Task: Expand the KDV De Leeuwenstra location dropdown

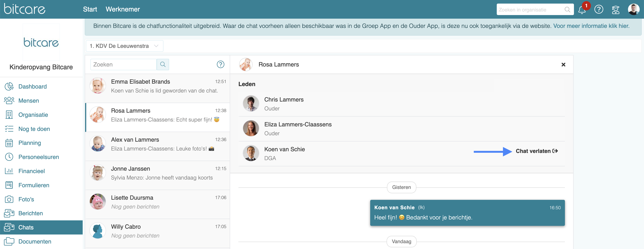Action: point(124,46)
